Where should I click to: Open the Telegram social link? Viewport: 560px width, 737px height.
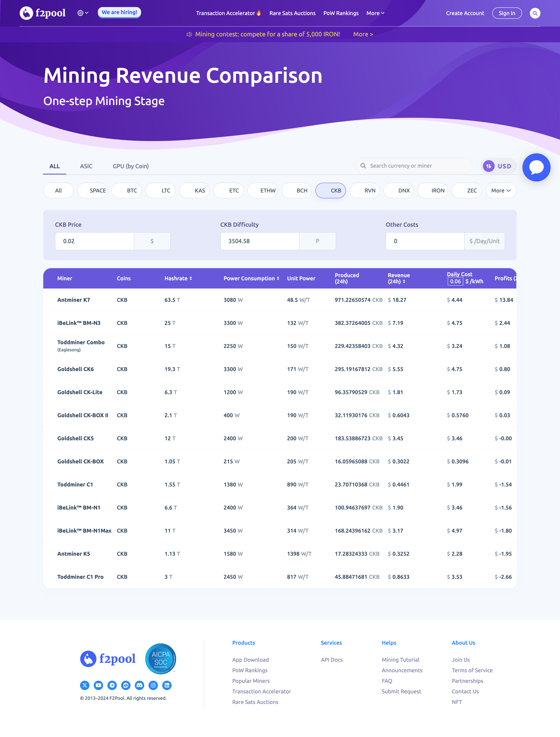(112, 685)
